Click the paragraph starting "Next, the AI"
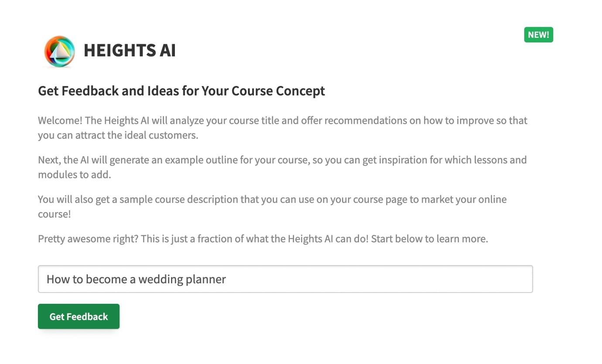The width and height of the screenshot is (602, 364). click(282, 167)
